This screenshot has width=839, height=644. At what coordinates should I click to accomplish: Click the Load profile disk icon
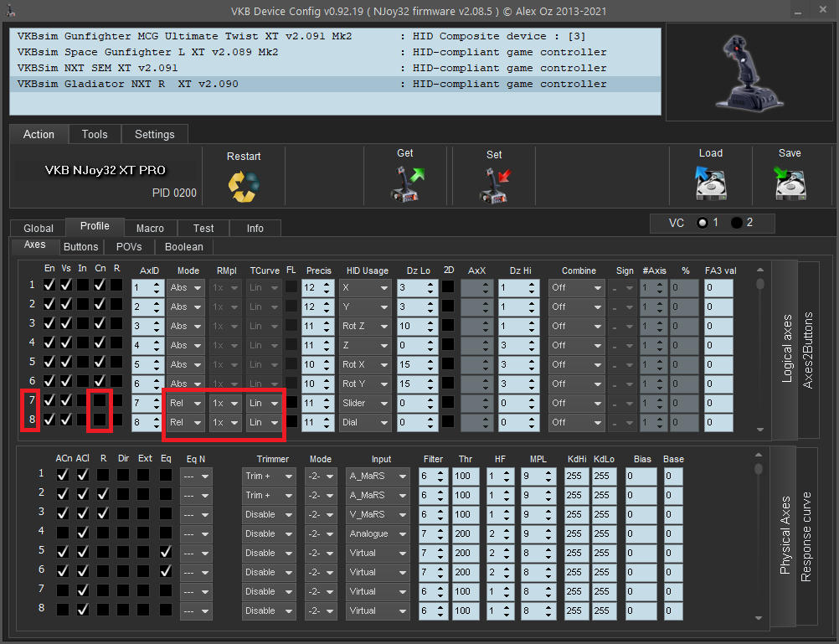point(710,183)
